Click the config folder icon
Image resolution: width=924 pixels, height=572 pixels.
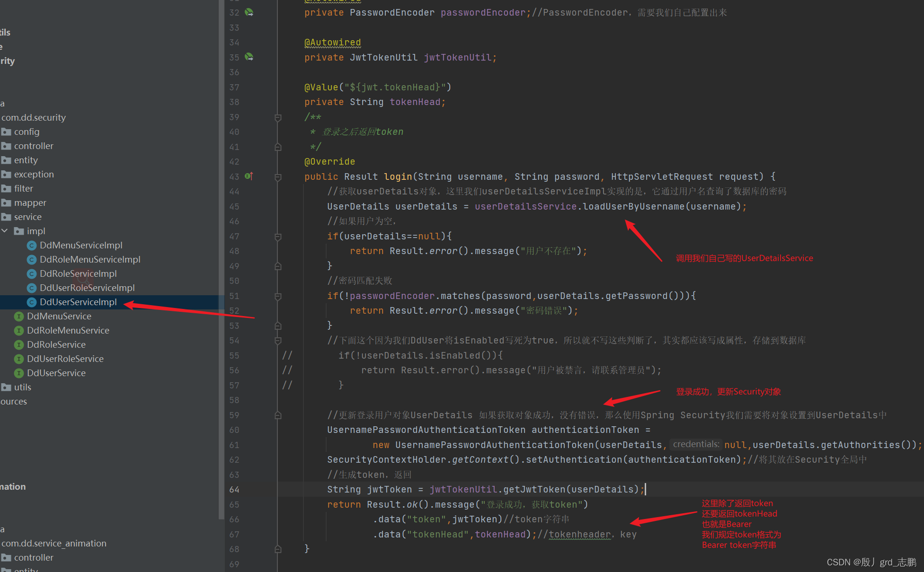(6, 132)
